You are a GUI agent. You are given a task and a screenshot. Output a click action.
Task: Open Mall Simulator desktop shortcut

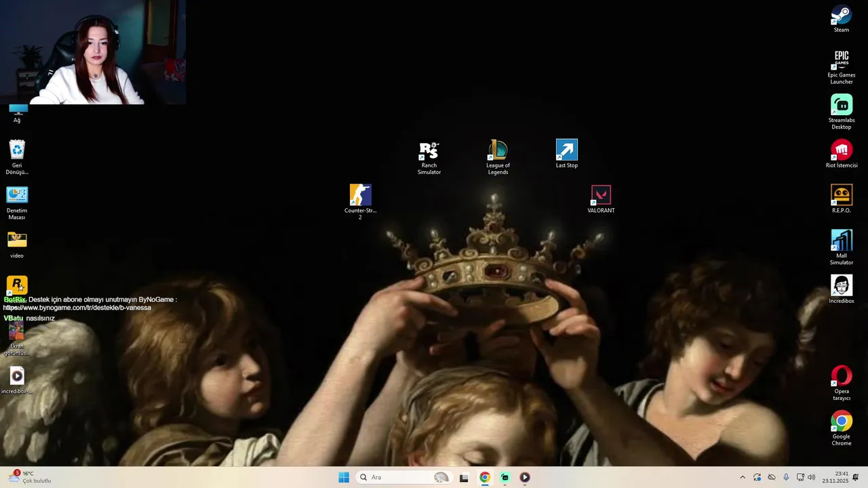(x=841, y=247)
